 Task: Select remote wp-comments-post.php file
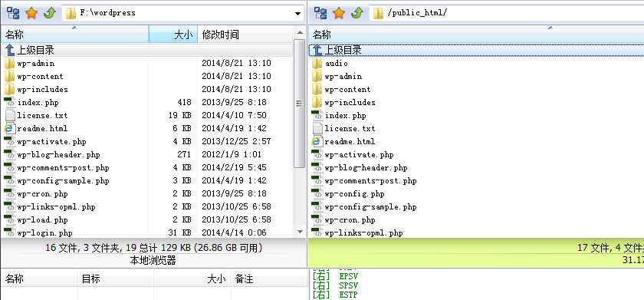click(370, 181)
